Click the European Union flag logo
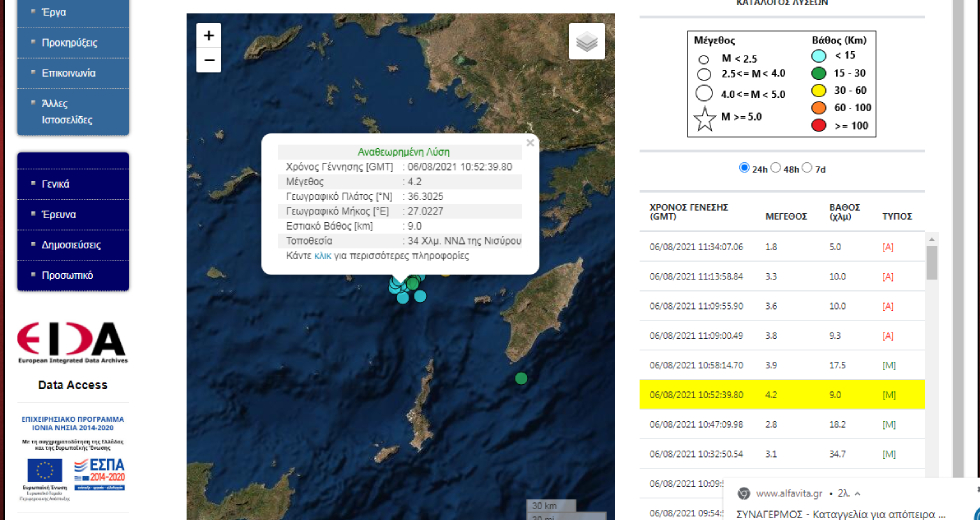The height and width of the screenshot is (520, 980). pos(45,471)
